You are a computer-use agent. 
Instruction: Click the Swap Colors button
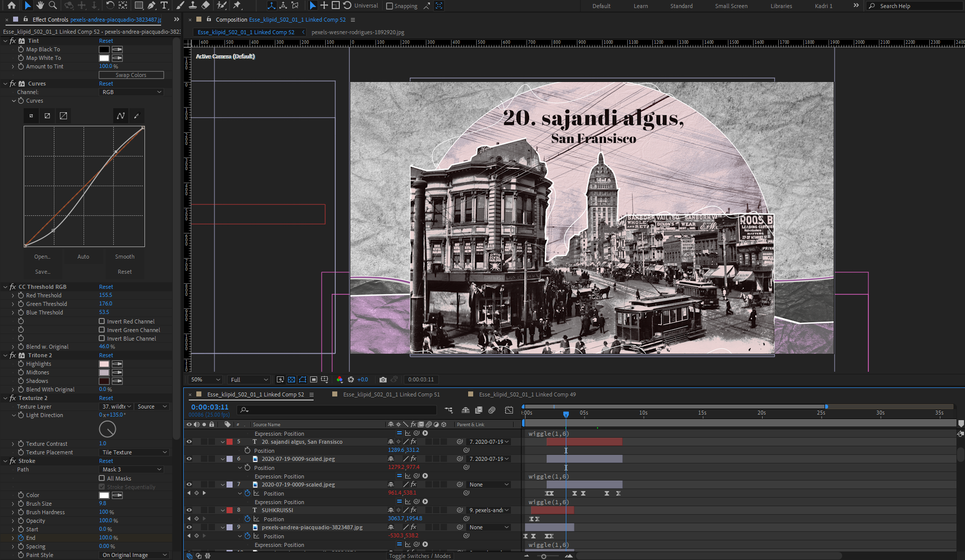131,75
